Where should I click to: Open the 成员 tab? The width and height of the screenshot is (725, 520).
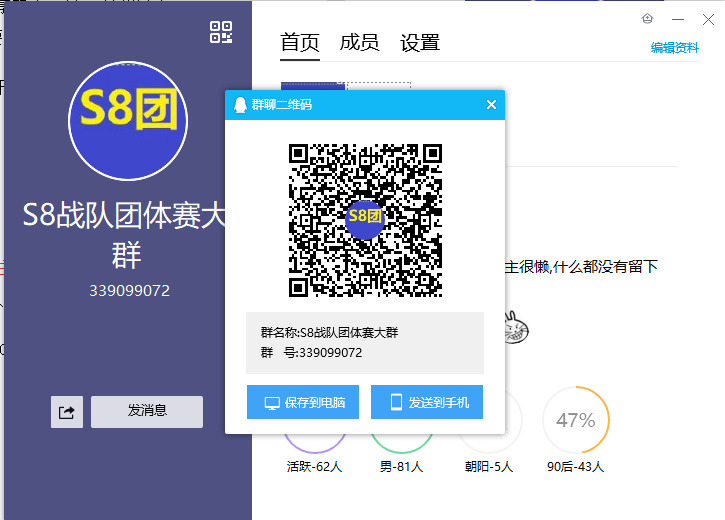click(359, 43)
